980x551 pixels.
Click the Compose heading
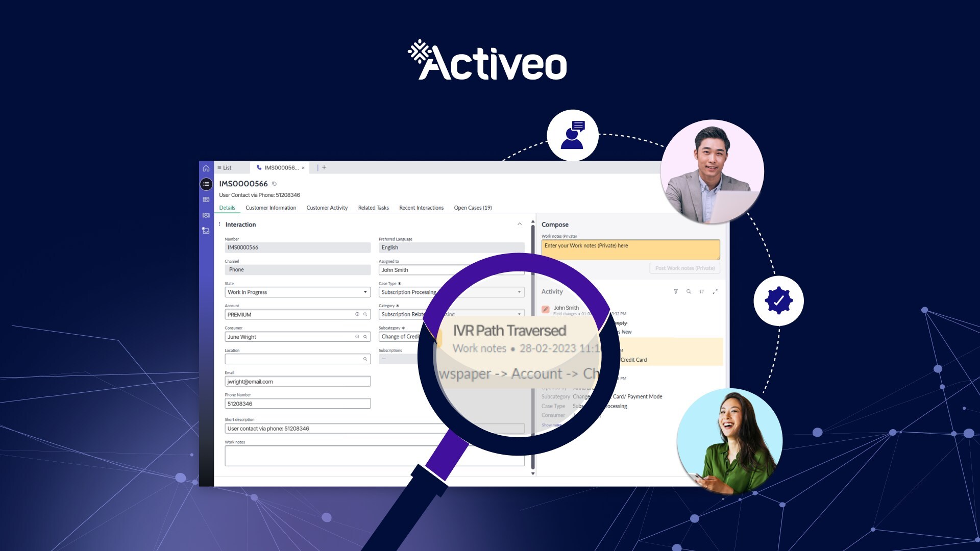click(x=555, y=224)
